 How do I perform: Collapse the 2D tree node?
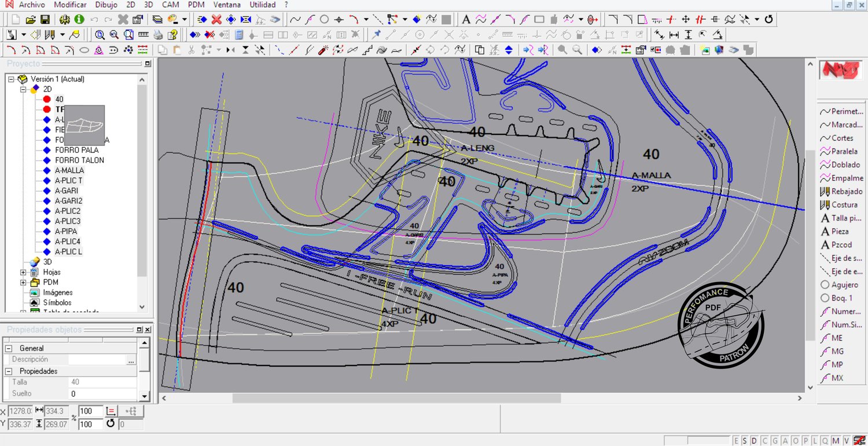tap(23, 89)
